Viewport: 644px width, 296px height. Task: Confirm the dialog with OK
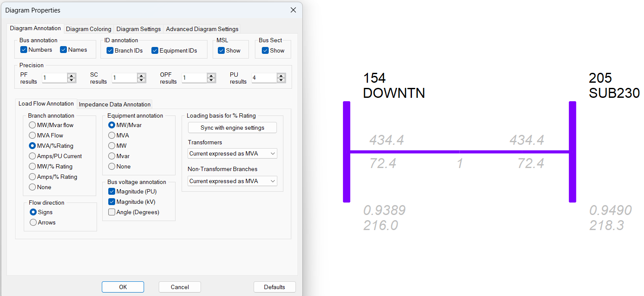tap(123, 287)
